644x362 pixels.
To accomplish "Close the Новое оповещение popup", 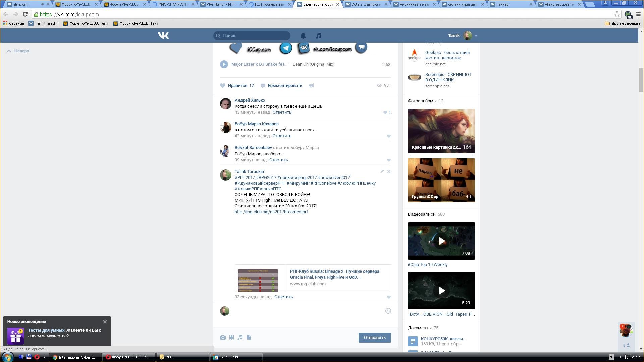I will pyautogui.click(x=105, y=322).
